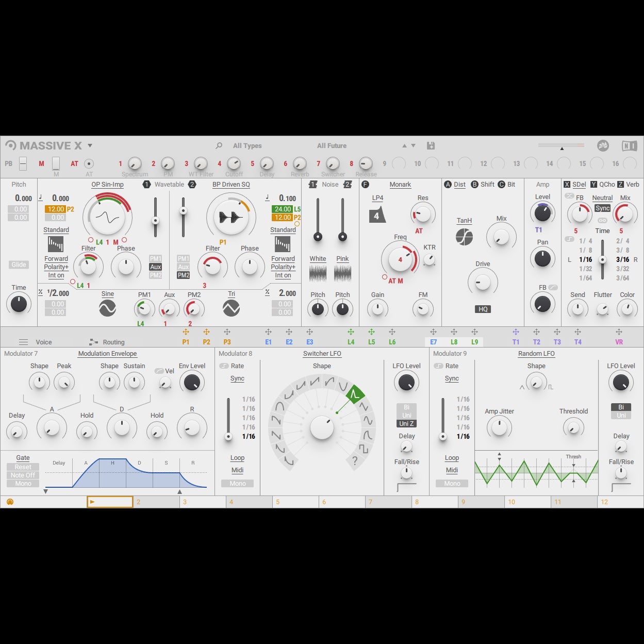Click oscillator 1 Standard mode icon
The image size is (644, 644).
coord(56,244)
